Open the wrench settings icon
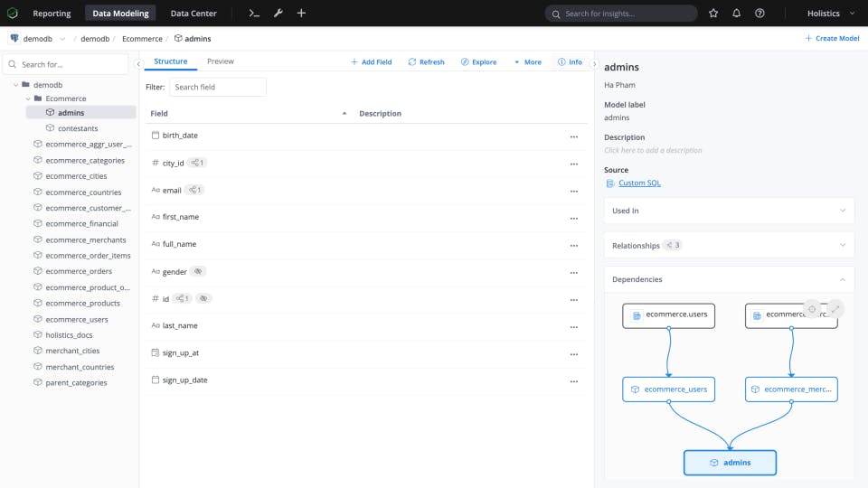This screenshot has width=868, height=488. [278, 14]
